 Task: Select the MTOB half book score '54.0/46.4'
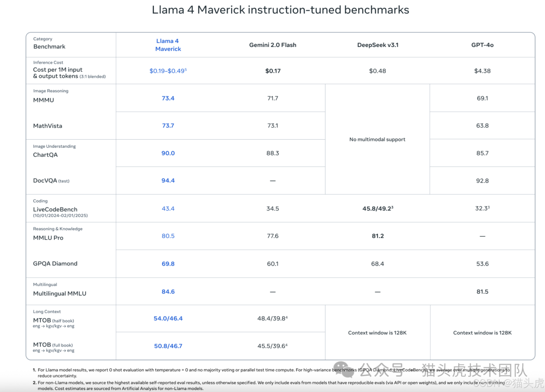coord(168,318)
